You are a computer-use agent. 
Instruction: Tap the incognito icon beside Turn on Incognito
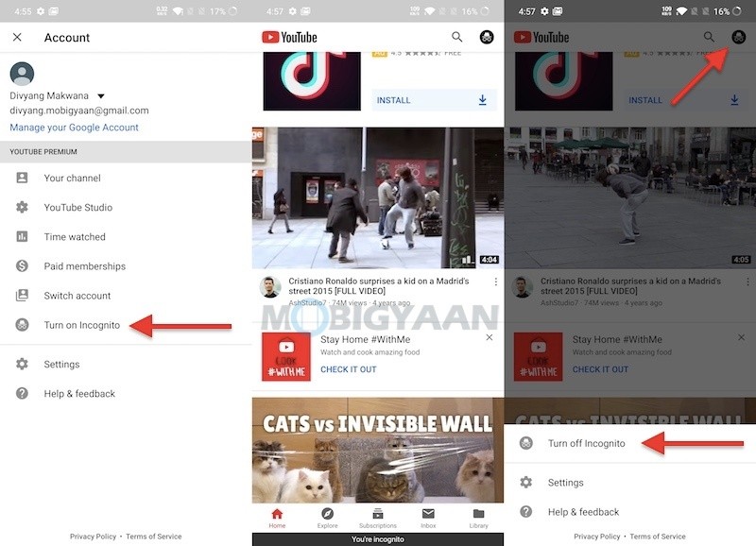22,325
